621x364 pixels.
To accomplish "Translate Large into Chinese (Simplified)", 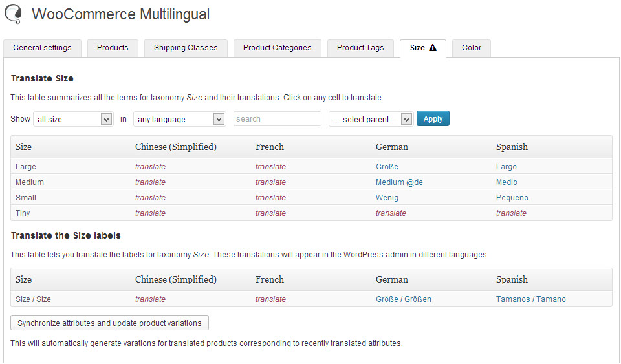I will point(151,167).
